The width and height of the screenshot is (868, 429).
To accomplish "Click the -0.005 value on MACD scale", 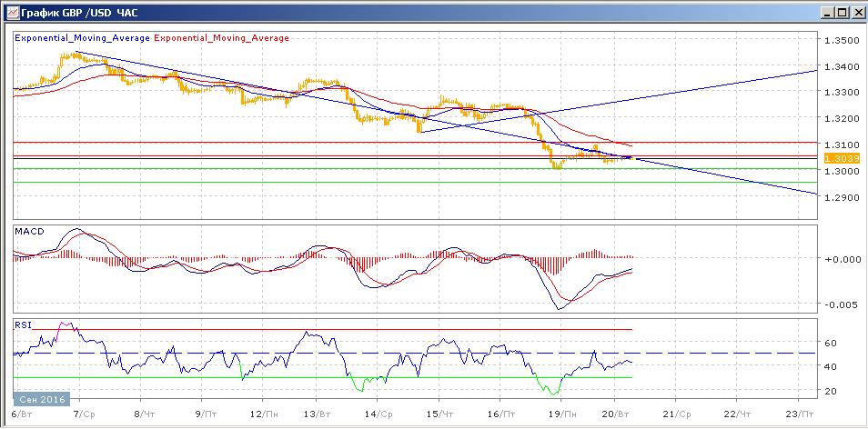I will (x=839, y=304).
